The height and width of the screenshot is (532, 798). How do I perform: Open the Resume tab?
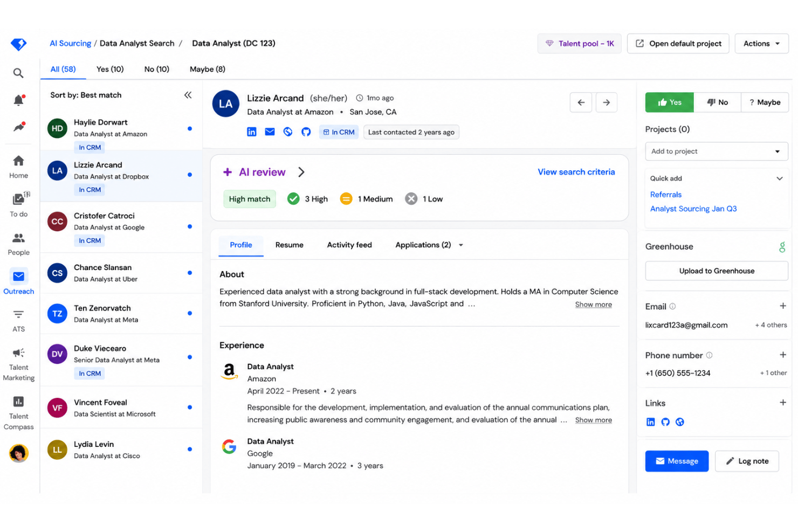tap(290, 245)
